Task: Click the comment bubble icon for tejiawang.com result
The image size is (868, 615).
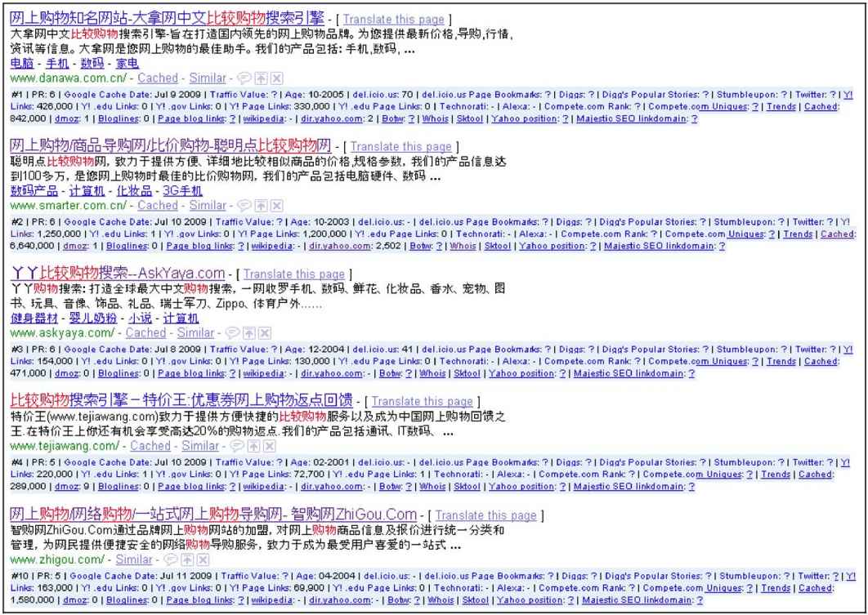Action: (x=237, y=446)
